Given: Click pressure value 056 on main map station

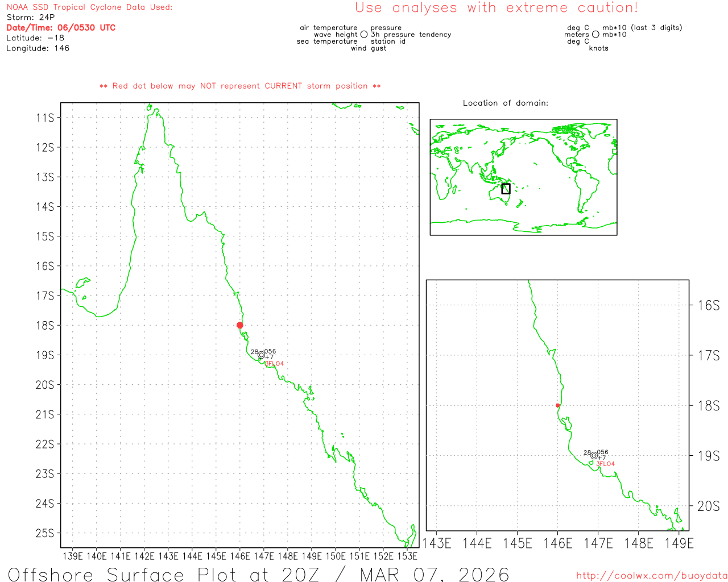Looking at the screenshot, I should (x=270, y=352).
